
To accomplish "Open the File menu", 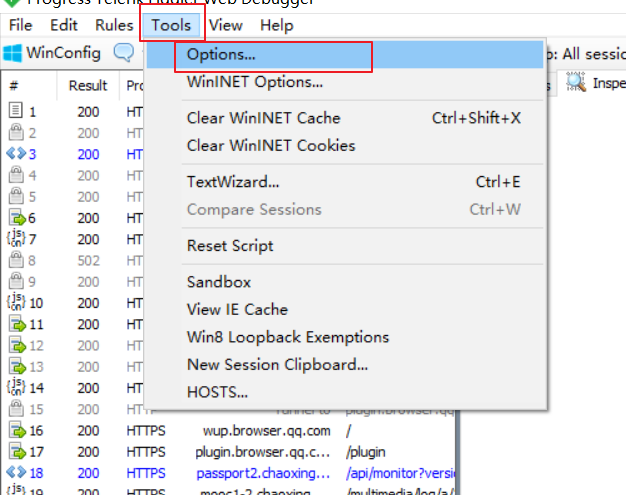I will tap(20, 25).
